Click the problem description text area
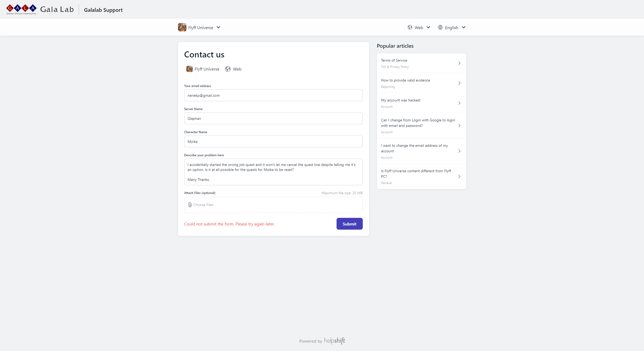 [273, 172]
